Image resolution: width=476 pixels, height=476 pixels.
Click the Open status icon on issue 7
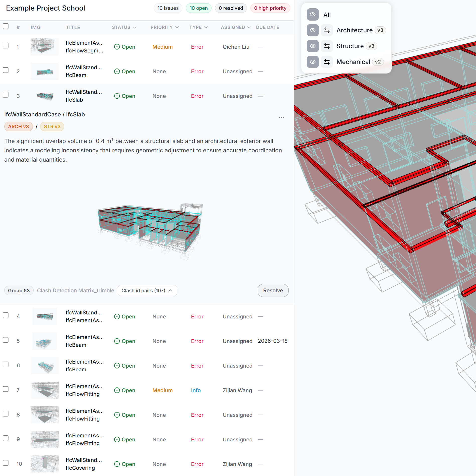[x=117, y=390]
